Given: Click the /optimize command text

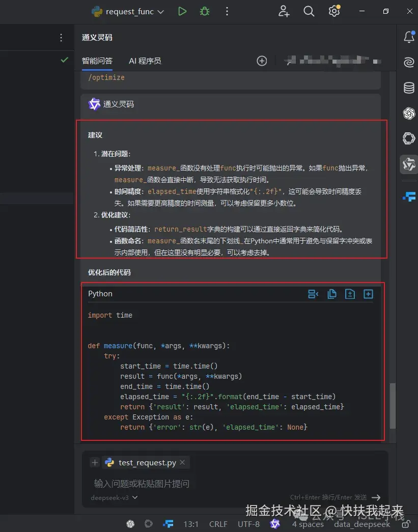Looking at the screenshot, I should click(106, 77).
